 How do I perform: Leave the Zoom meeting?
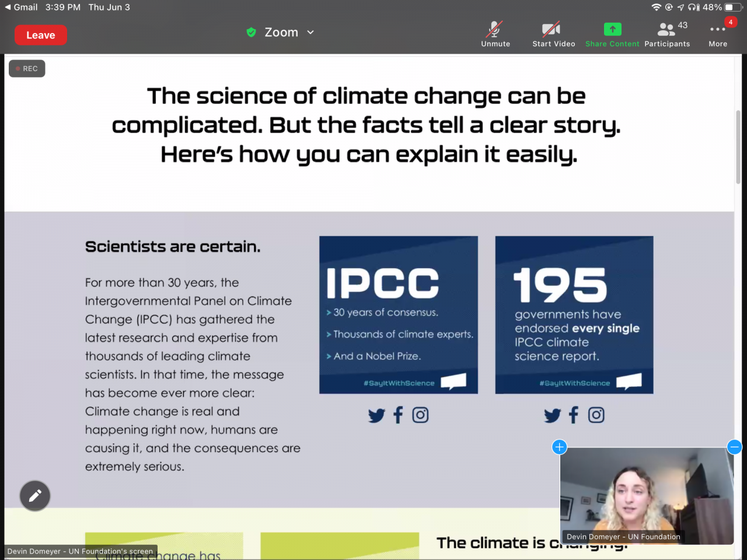coord(41,35)
